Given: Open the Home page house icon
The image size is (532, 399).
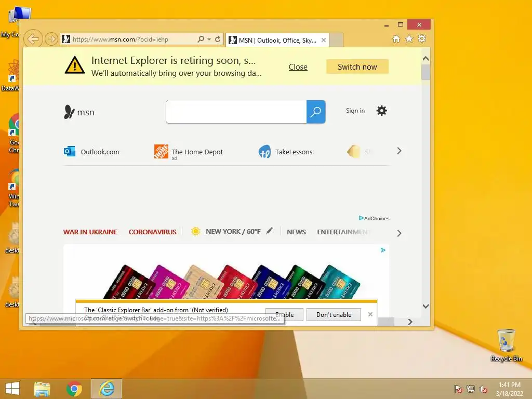Looking at the screenshot, I should tap(396, 38).
